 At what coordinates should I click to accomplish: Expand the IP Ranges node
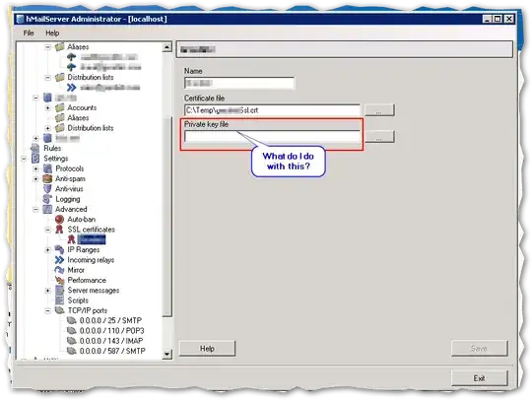pyautogui.click(x=48, y=250)
